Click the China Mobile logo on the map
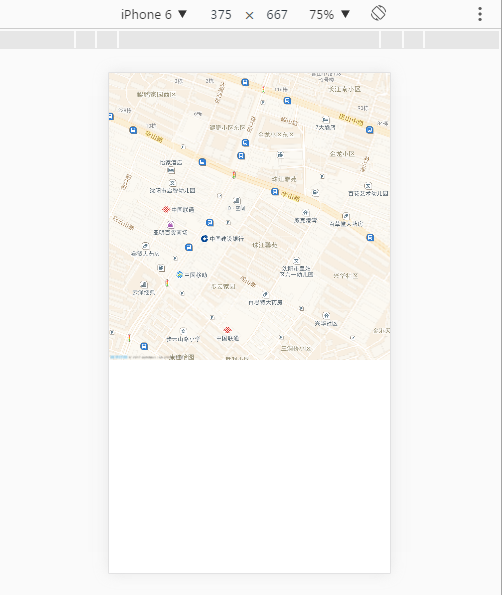Image resolution: width=502 pixels, height=595 pixels. [x=180, y=274]
